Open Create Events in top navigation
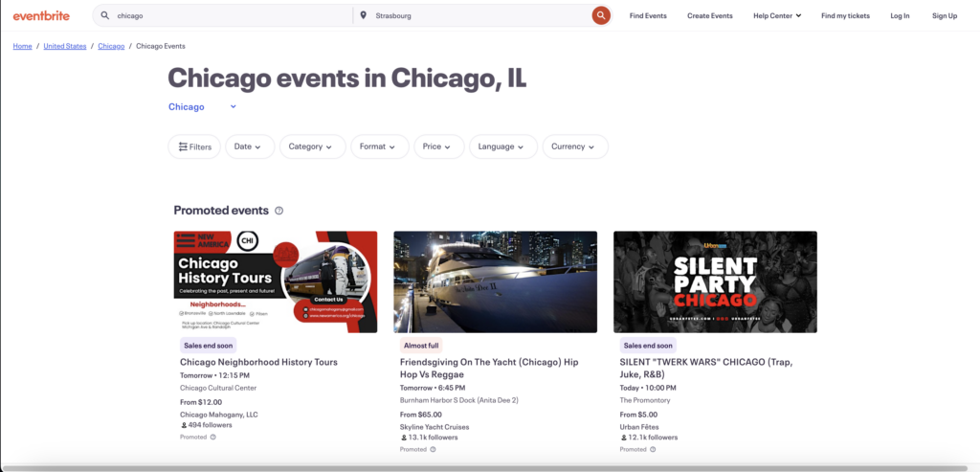The image size is (980, 472). pyautogui.click(x=710, y=15)
